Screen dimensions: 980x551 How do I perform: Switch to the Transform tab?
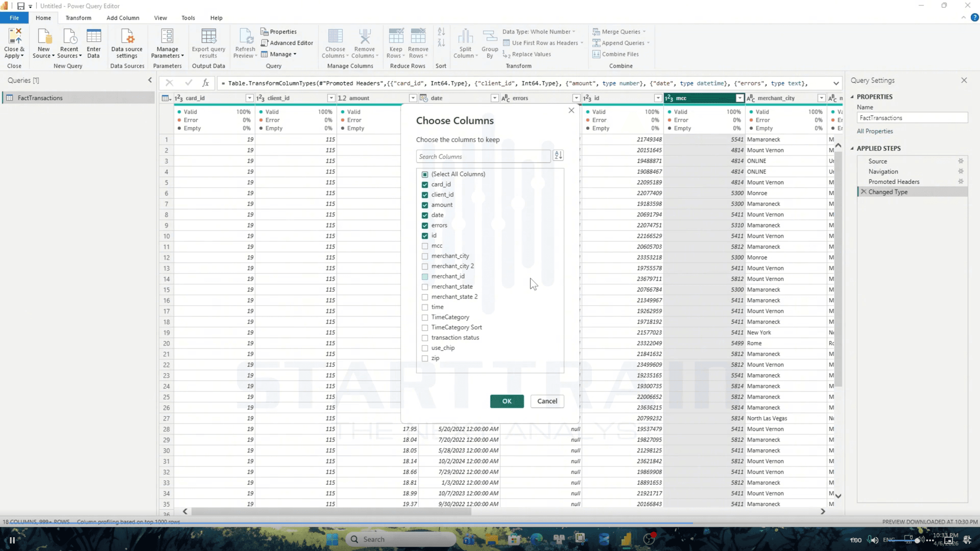tap(78, 18)
